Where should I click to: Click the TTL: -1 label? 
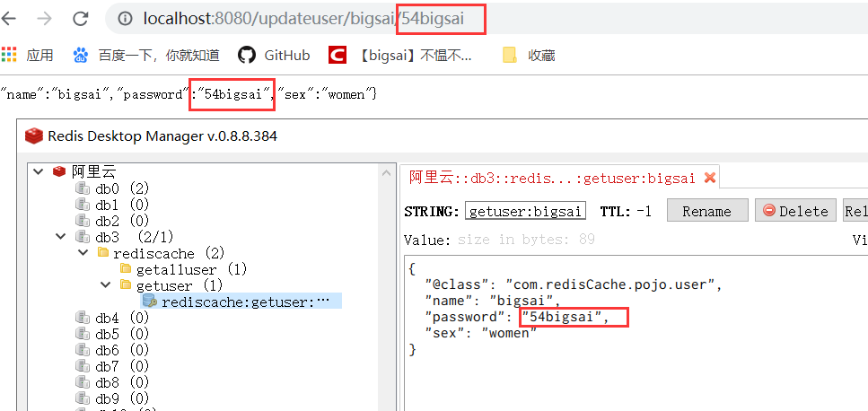626,211
